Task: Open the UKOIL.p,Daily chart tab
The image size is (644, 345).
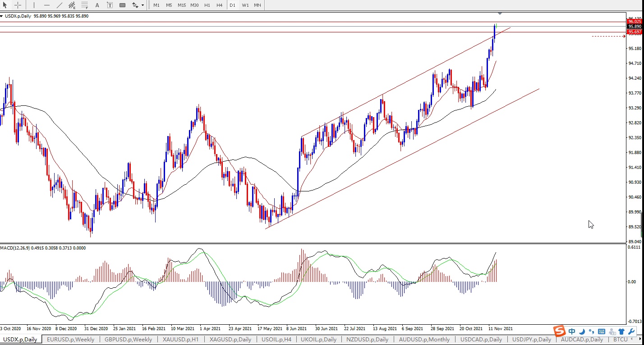Action: pos(318,339)
